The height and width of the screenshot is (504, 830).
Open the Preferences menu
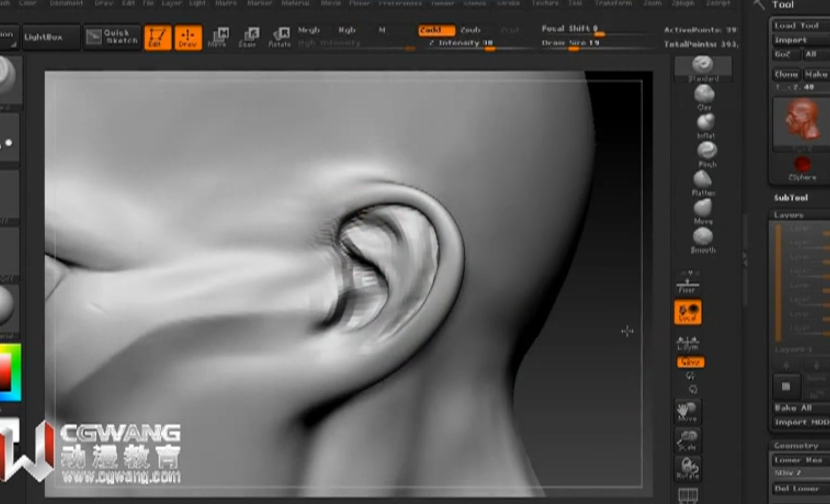pos(400,3)
